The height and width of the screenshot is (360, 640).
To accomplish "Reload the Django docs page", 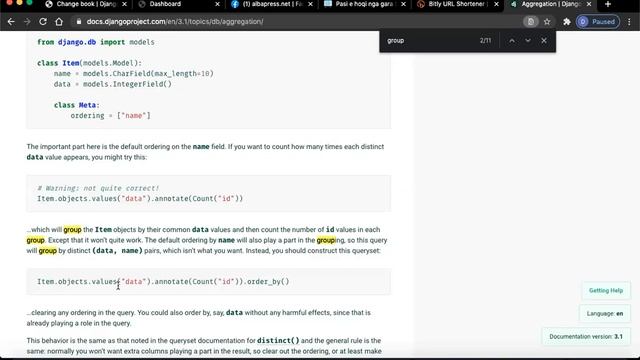I will [43, 22].
